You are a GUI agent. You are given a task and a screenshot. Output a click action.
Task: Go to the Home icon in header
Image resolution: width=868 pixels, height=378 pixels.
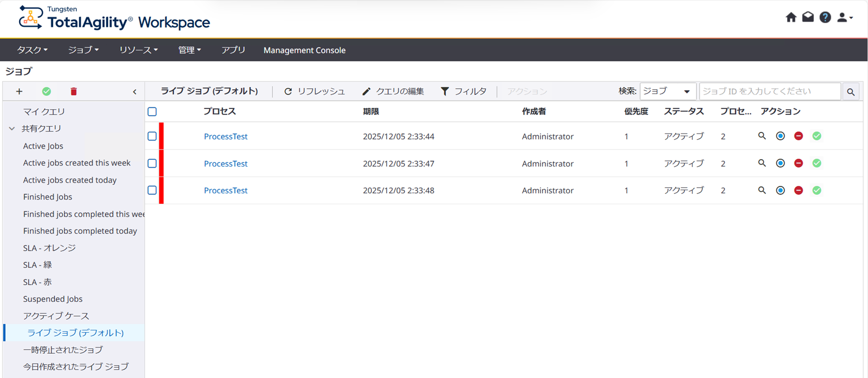[791, 17]
